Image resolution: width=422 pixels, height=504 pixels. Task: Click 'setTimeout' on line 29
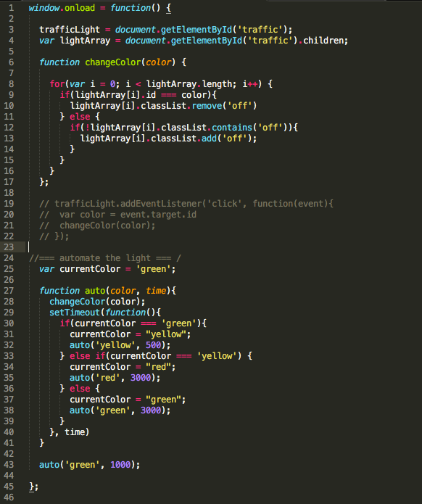pos(75,313)
